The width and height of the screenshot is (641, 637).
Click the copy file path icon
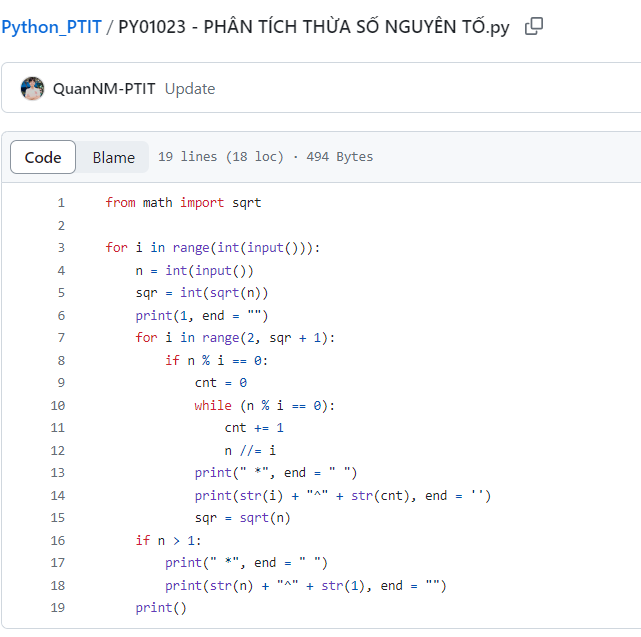pyautogui.click(x=534, y=27)
